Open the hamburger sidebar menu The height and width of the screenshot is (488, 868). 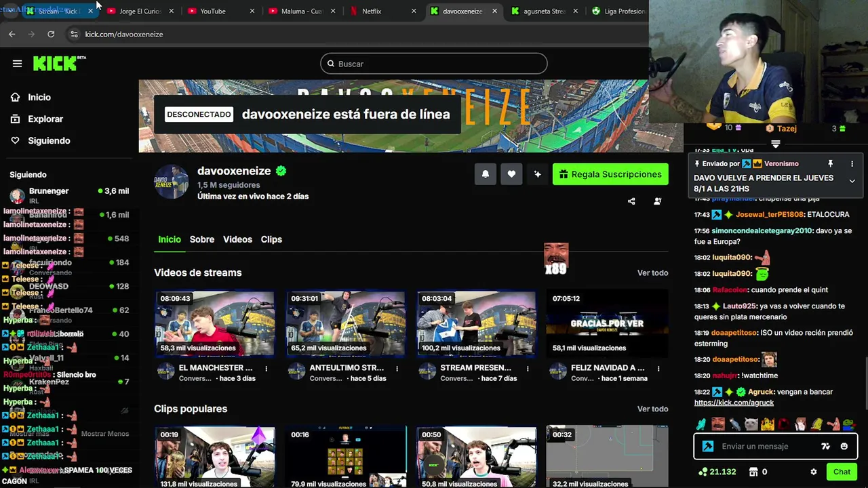click(x=17, y=64)
